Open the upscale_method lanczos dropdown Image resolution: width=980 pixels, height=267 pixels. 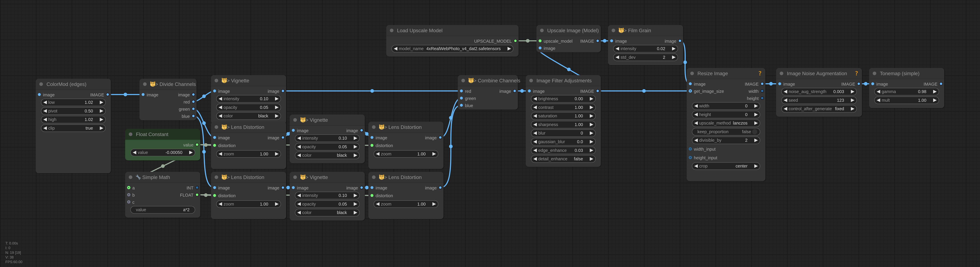click(726, 123)
